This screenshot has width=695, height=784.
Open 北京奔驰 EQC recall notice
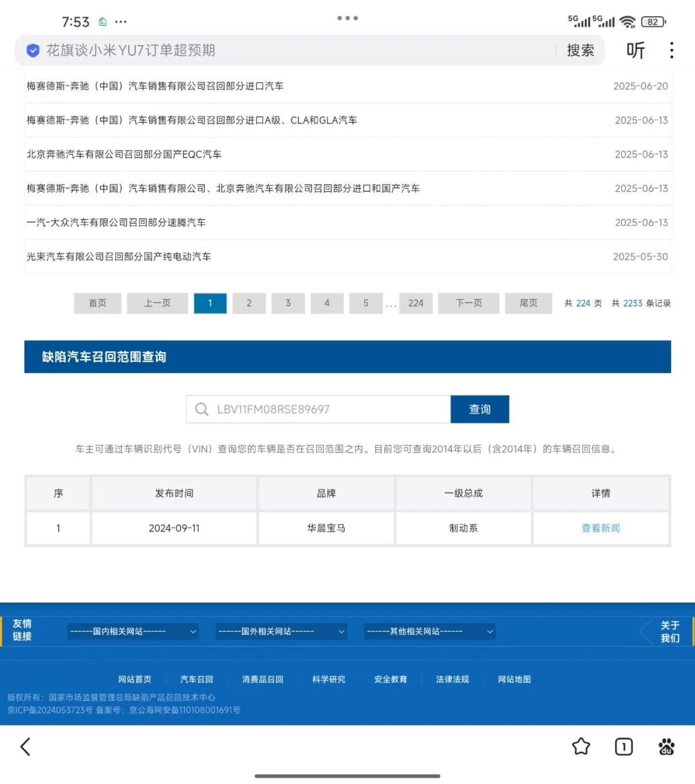(x=347, y=154)
